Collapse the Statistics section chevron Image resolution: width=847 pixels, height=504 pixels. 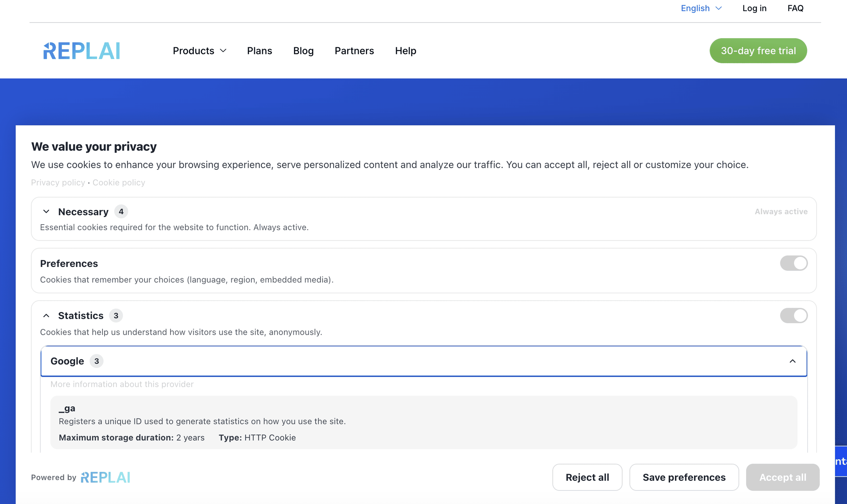point(46,316)
